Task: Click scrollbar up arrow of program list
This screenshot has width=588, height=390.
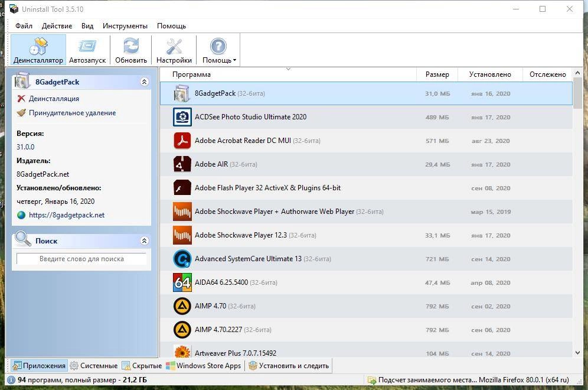Action: click(x=577, y=73)
